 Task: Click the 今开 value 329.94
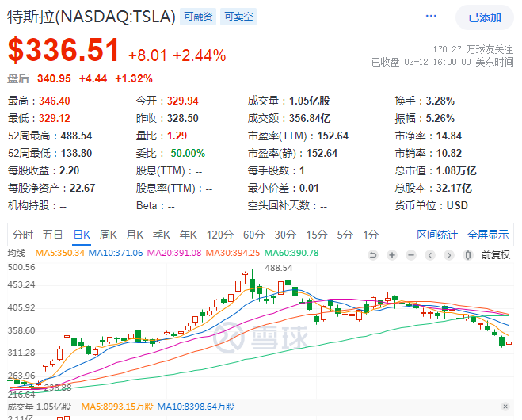click(182, 101)
